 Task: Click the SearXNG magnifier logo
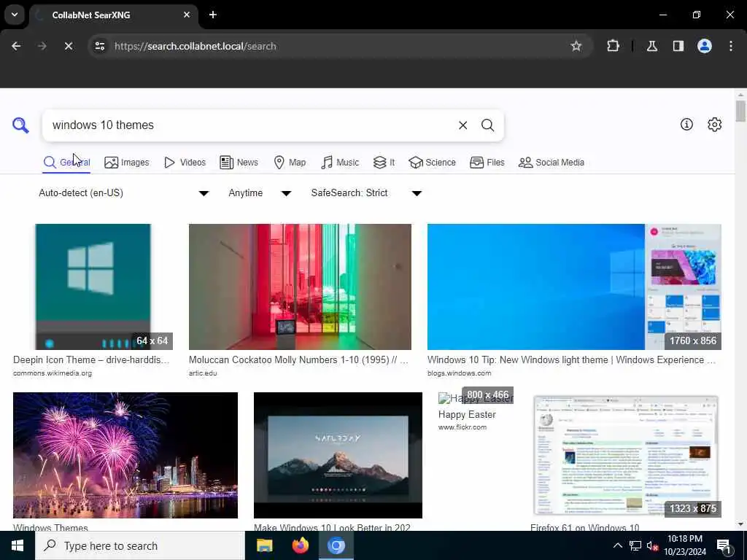(x=20, y=125)
